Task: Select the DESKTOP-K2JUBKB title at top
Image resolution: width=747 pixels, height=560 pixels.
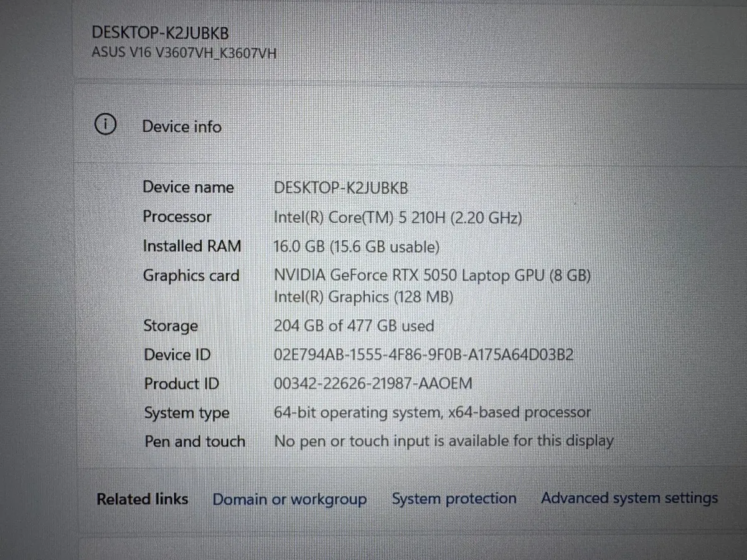Action: click(160, 32)
